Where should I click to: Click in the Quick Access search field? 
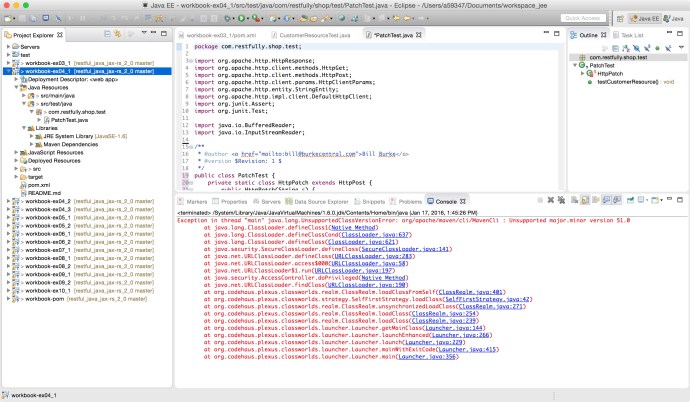[x=583, y=18]
